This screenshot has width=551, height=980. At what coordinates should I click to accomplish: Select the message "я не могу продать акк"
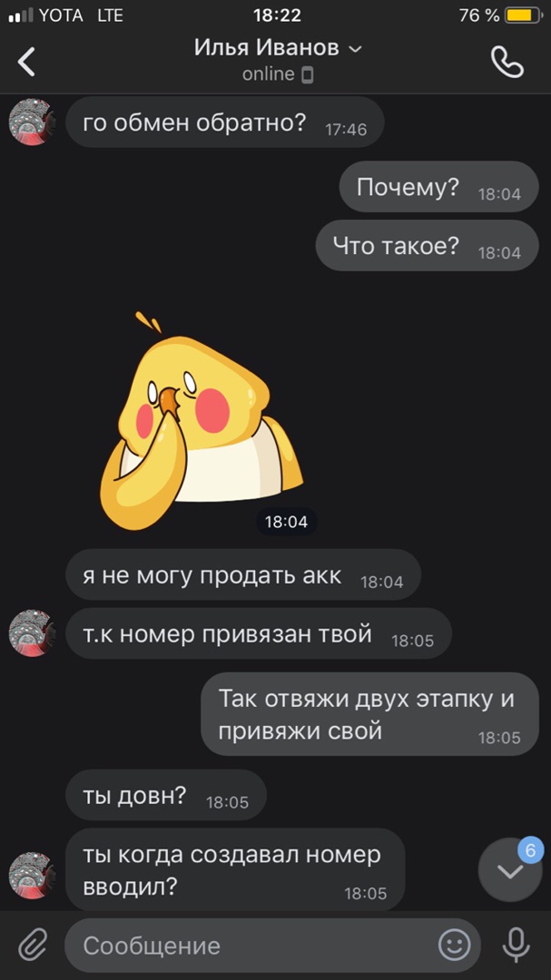tap(243, 574)
